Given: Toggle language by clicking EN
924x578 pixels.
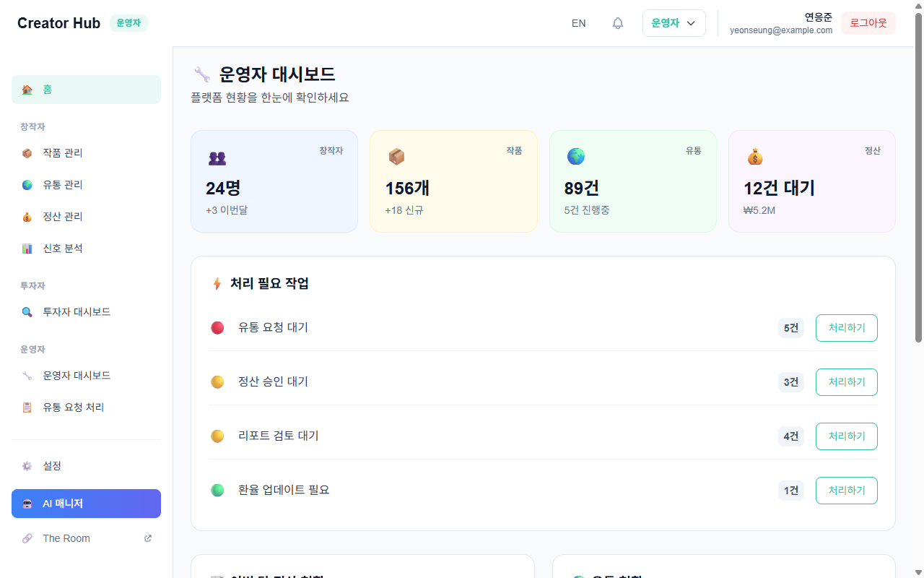Looking at the screenshot, I should coord(578,23).
